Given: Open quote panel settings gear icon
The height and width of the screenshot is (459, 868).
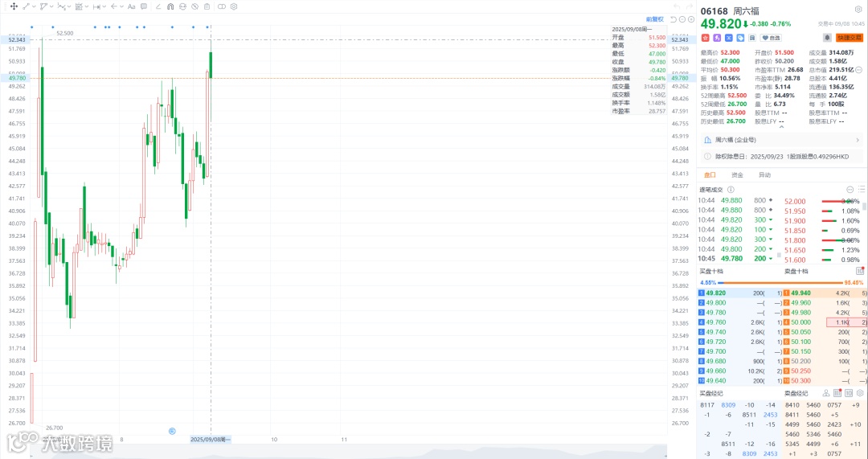Looking at the screenshot, I should 858,10.
